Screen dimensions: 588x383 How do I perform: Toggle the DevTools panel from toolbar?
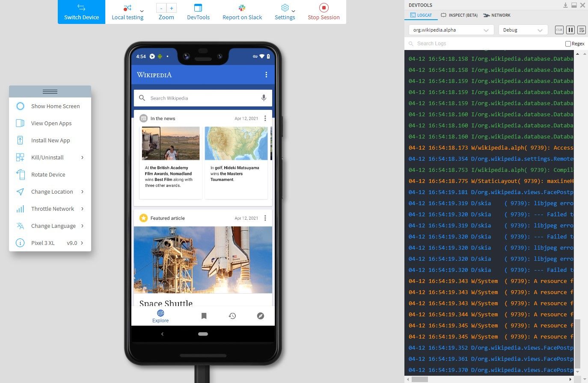pyautogui.click(x=198, y=12)
